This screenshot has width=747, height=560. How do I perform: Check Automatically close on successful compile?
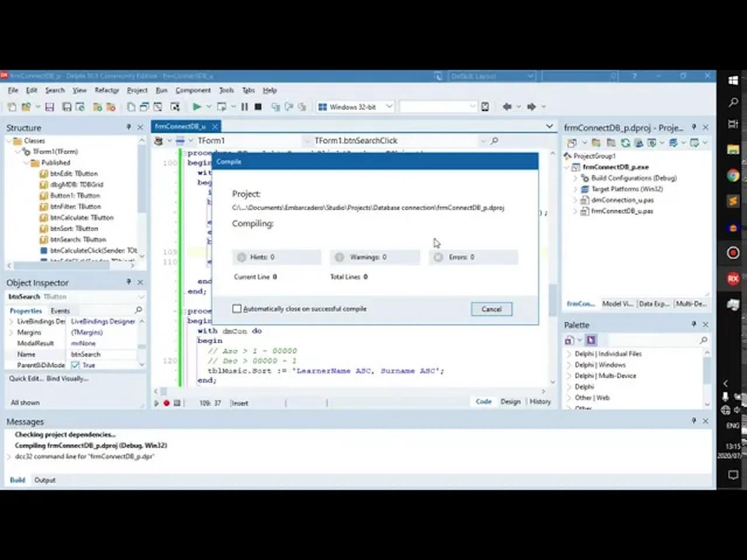pos(237,309)
